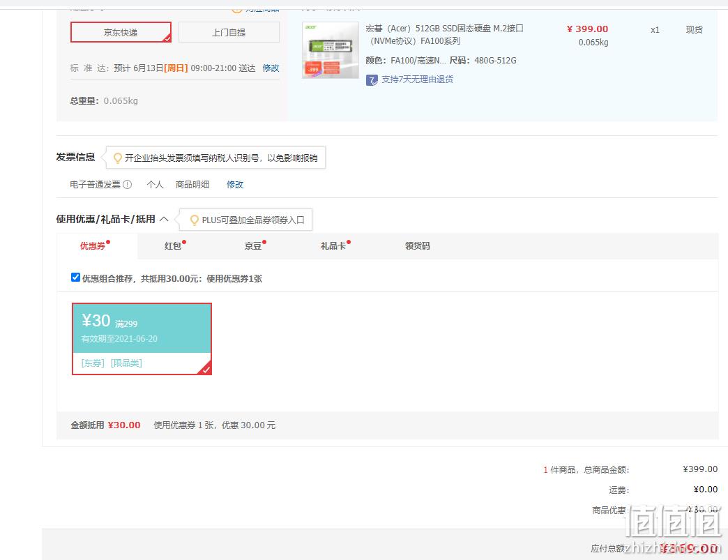Deselect the ¥30 满299 coupon card

[142, 338]
